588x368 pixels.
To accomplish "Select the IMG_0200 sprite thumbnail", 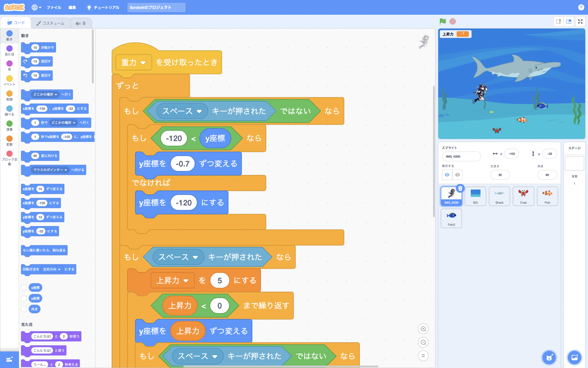I will [x=451, y=196].
